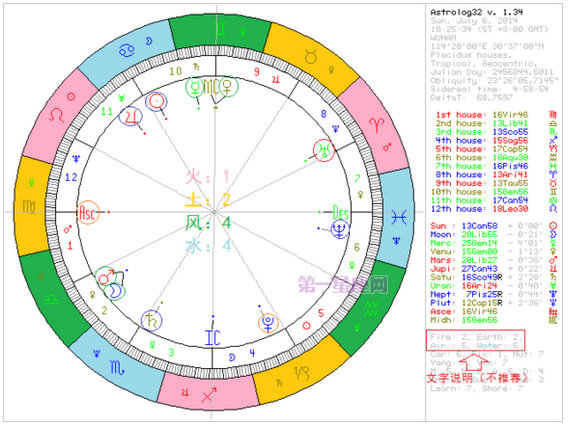Select the Cancer sign on the blue top segment
The image size is (568, 425).
coord(126,50)
